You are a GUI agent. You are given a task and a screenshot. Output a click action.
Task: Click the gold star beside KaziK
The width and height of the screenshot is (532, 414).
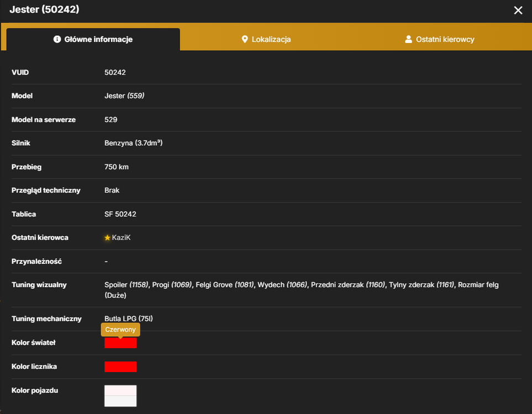[108, 238]
